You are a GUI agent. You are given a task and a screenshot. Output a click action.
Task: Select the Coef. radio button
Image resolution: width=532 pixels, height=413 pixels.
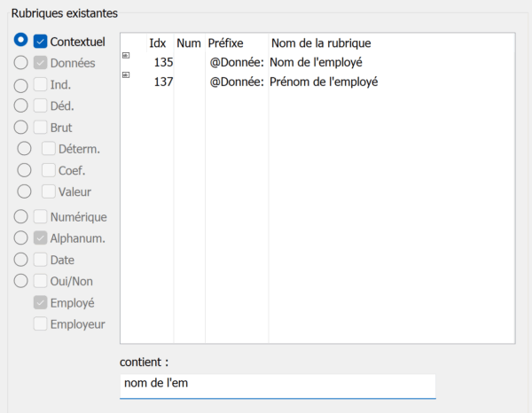click(24, 170)
